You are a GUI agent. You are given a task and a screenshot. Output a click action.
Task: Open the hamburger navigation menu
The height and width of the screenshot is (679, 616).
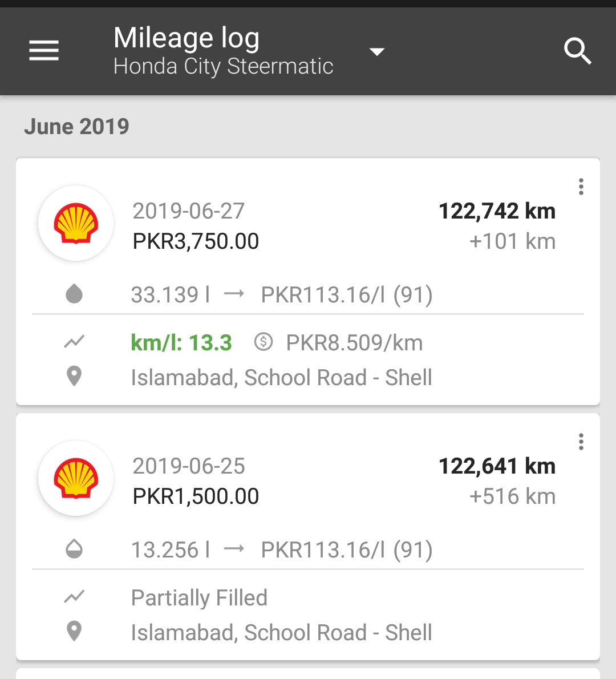[x=44, y=51]
